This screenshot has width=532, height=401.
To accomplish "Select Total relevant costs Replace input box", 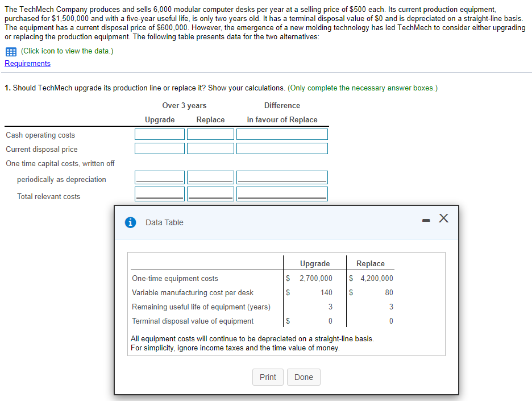I will tap(210, 194).
